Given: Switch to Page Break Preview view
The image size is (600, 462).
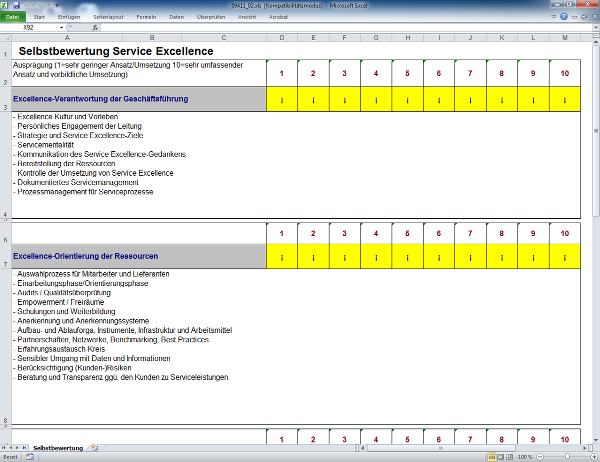Looking at the screenshot, I should [x=507, y=457].
